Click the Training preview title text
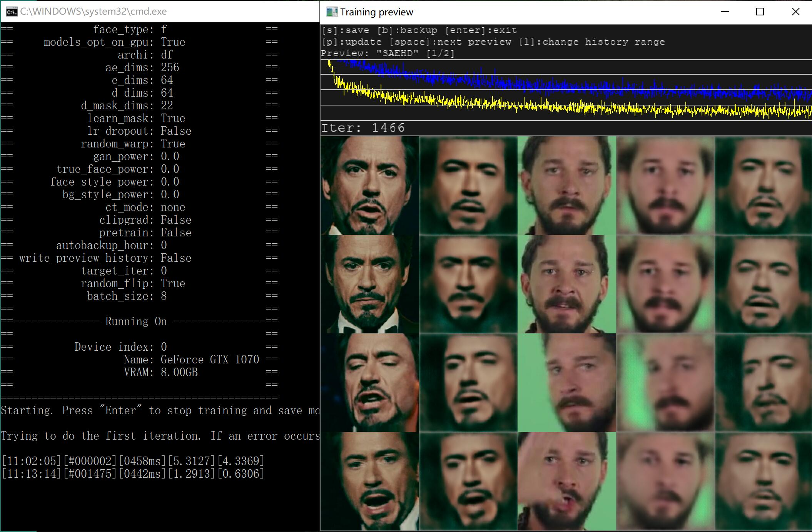 click(x=376, y=12)
